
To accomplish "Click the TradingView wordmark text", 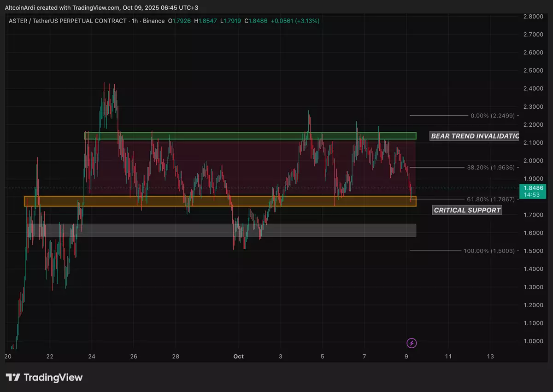I will coord(53,377).
